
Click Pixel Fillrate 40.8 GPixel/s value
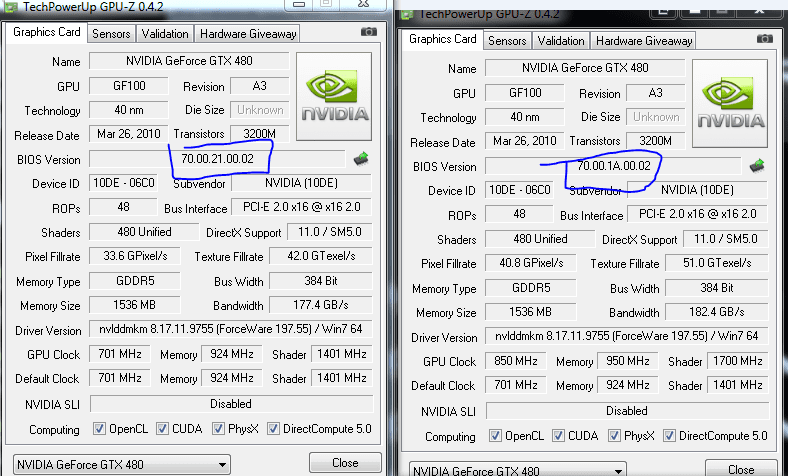point(531,263)
